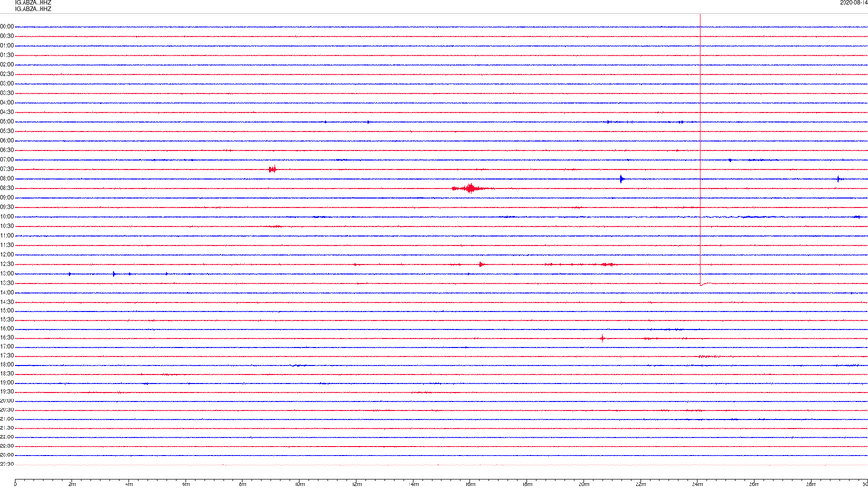The height and width of the screenshot is (488, 868).
Task: Pick the 11:00 row label
Action: pyautogui.click(x=6, y=236)
